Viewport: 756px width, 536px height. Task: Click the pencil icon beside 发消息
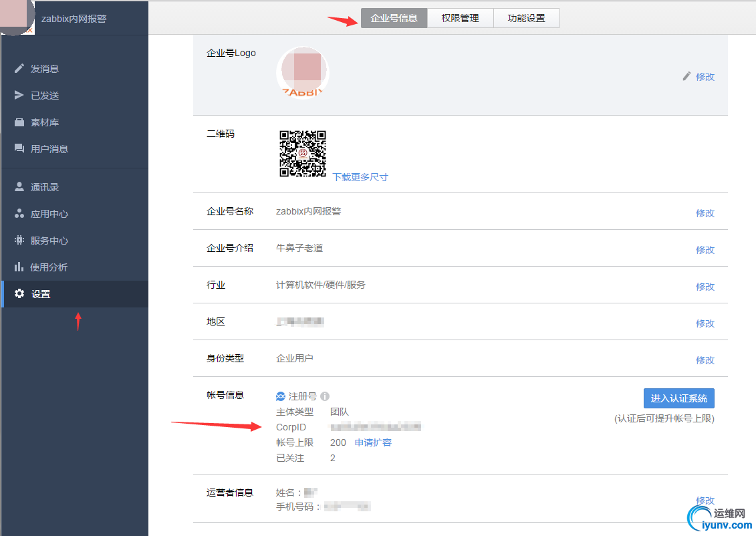coord(19,68)
